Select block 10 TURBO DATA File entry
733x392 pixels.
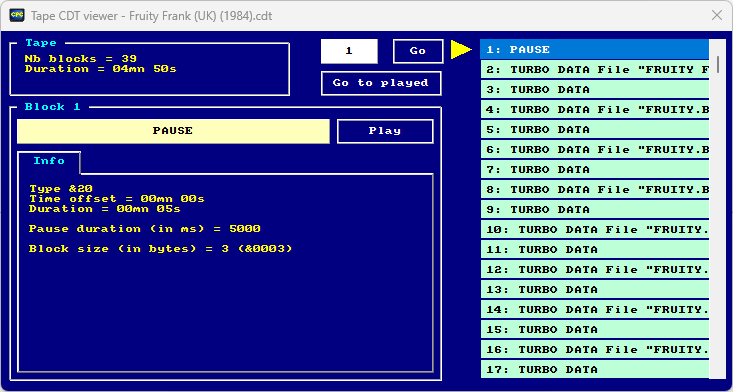tap(595, 230)
